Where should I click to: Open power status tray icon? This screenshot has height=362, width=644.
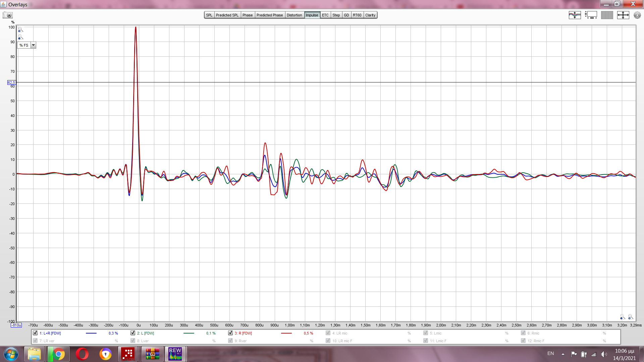pos(584,354)
